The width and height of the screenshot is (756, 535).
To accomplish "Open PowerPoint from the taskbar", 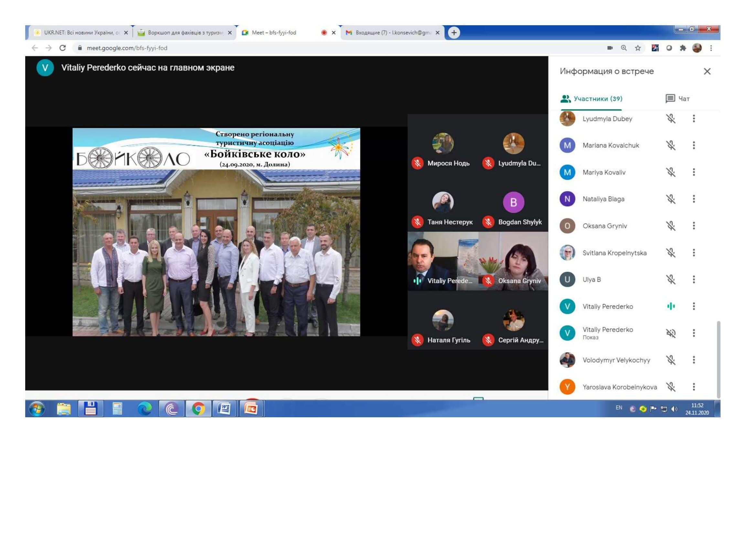I will [251, 409].
